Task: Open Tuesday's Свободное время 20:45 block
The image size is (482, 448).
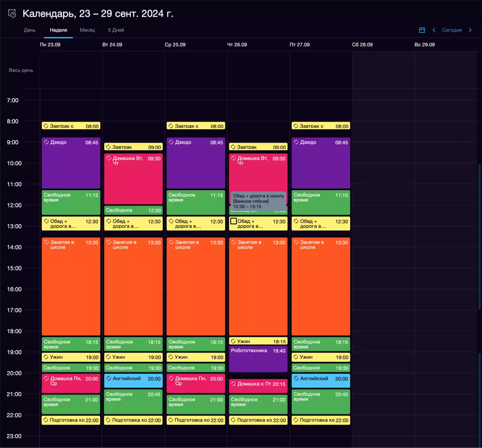Action: click(133, 402)
